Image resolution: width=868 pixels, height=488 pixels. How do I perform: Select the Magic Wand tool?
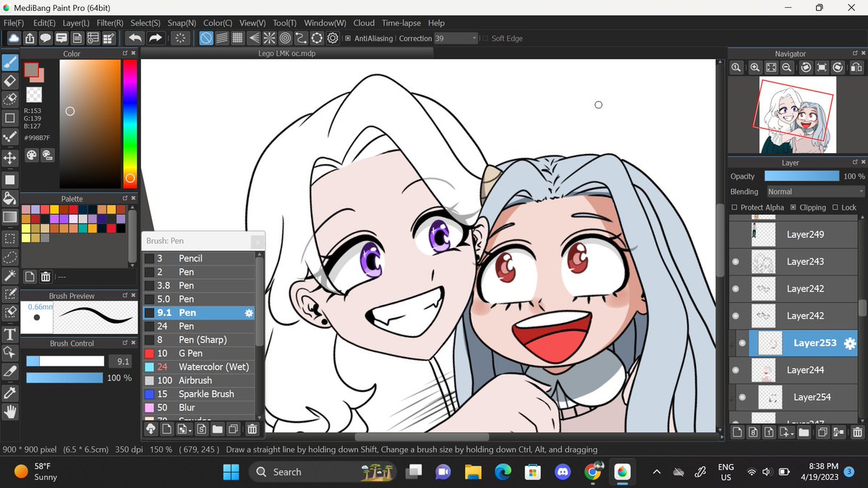tap(10, 275)
